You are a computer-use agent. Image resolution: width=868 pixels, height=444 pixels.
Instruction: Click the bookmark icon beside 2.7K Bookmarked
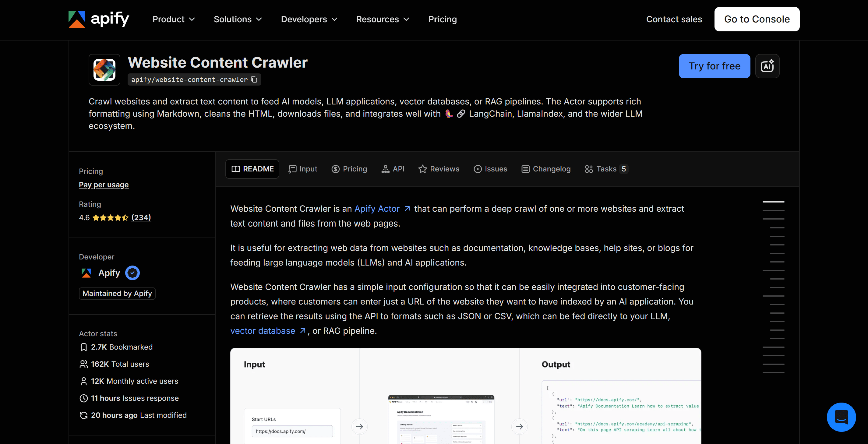83,347
